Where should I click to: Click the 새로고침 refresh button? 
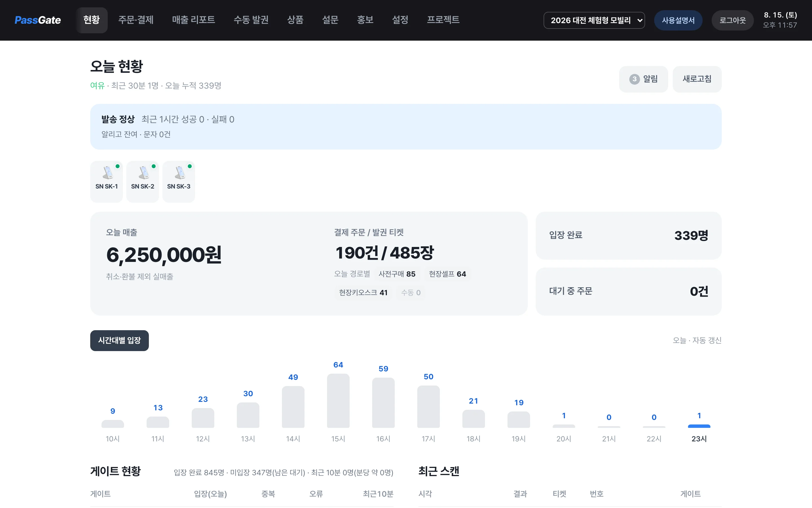pos(697,79)
